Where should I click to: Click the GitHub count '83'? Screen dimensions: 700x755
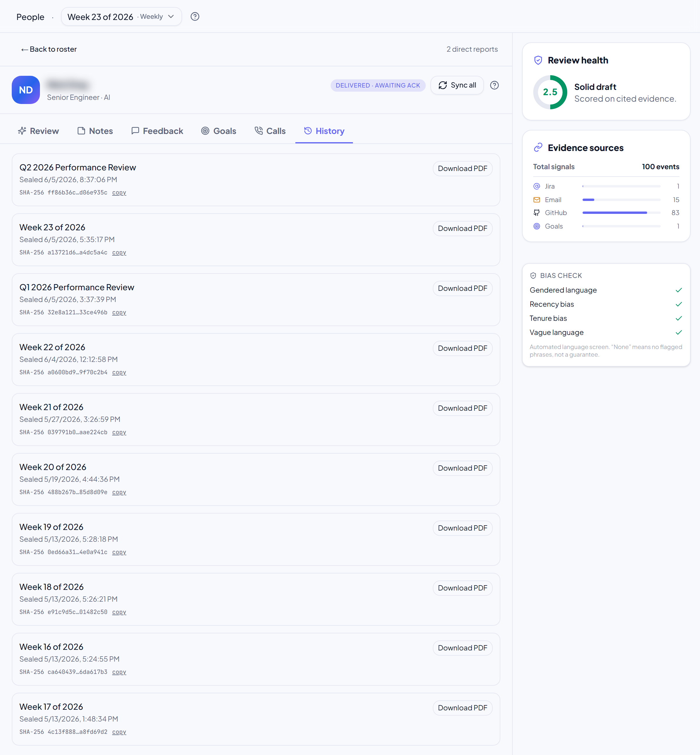675,213
